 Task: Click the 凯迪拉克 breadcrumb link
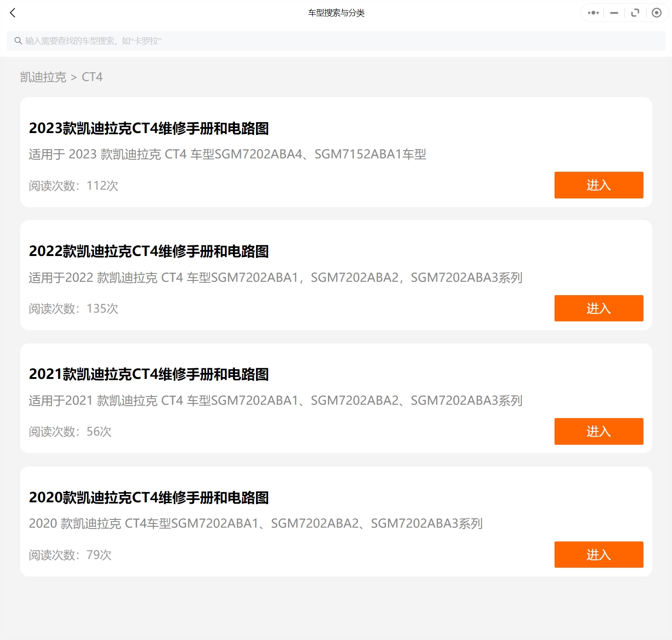click(x=43, y=77)
